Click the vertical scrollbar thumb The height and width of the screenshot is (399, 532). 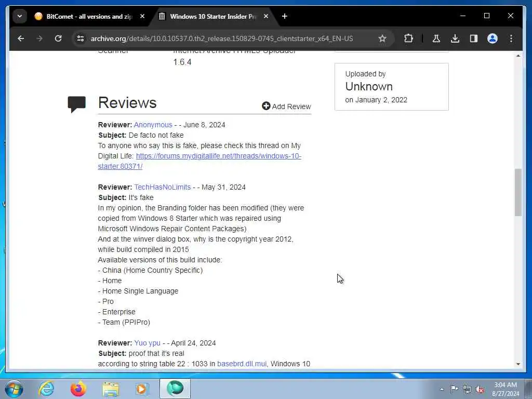518,192
